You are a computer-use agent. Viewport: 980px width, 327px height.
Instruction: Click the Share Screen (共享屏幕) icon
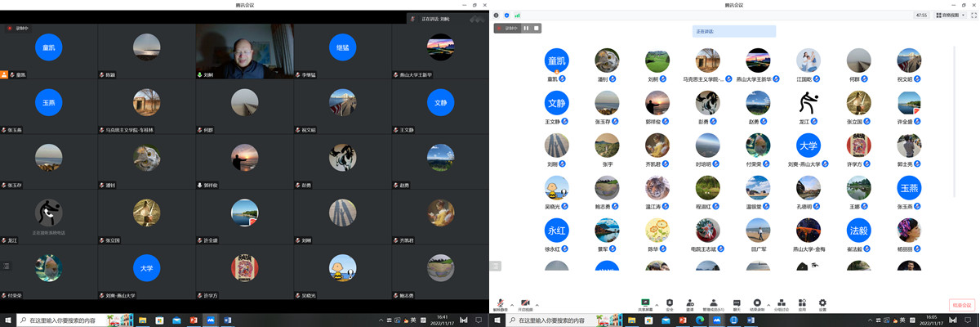tap(645, 303)
